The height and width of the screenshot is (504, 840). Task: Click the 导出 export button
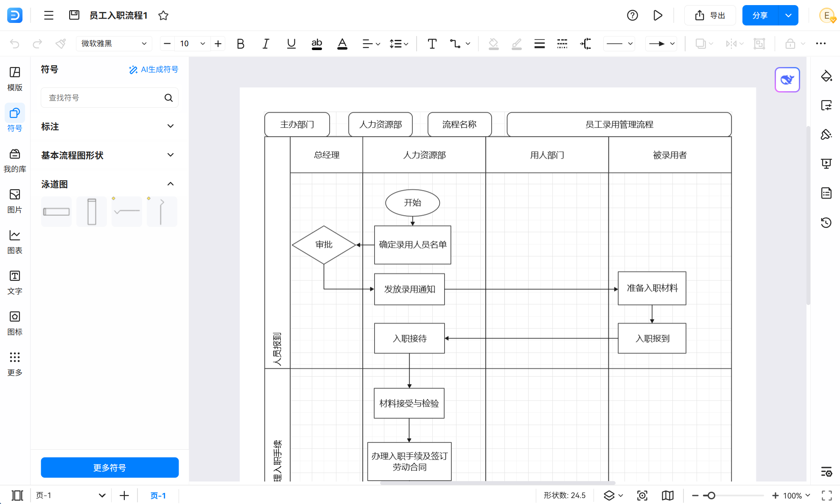[710, 16]
